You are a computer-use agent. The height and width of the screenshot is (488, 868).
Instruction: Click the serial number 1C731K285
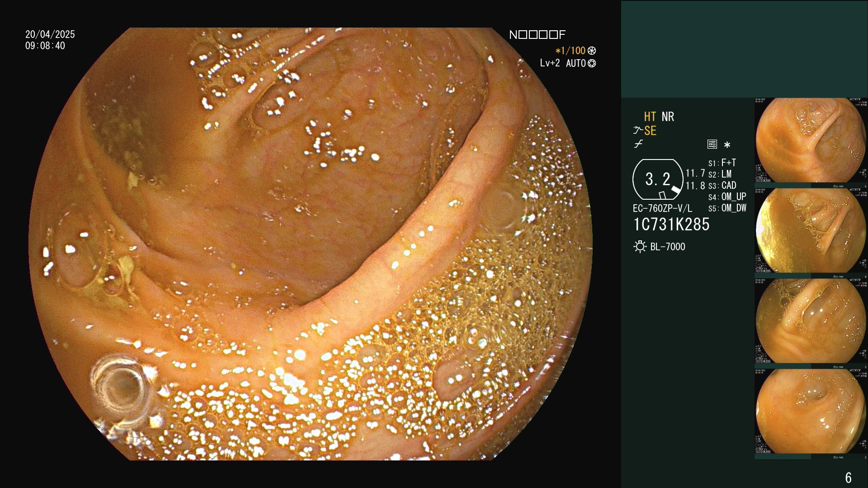point(671,224)
